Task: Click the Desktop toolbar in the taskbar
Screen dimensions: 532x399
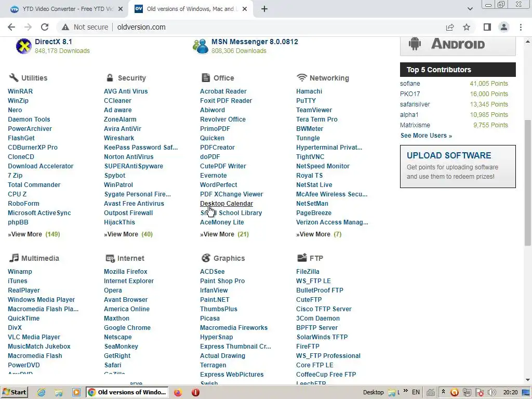Action: tap(373, 392)
